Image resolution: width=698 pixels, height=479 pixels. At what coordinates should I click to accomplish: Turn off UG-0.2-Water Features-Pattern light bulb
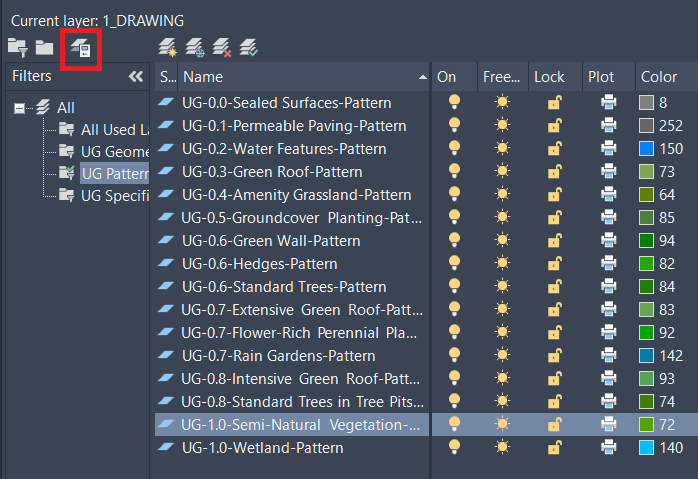click(x=455, y=149)
